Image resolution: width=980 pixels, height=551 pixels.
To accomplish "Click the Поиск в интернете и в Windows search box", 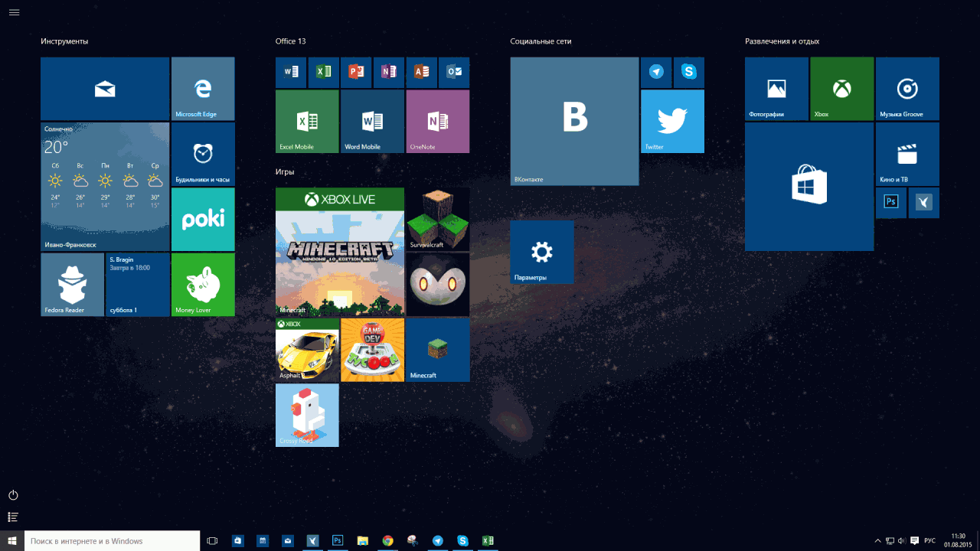I will point(112,540).
